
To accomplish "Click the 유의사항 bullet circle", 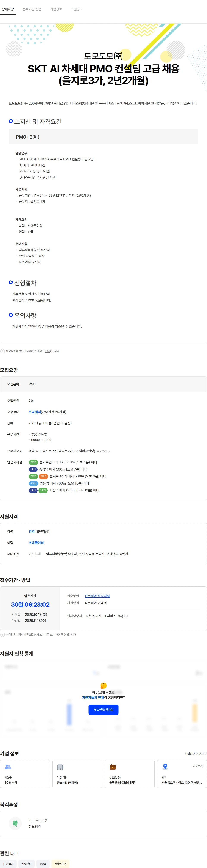I will pos(11,315).
